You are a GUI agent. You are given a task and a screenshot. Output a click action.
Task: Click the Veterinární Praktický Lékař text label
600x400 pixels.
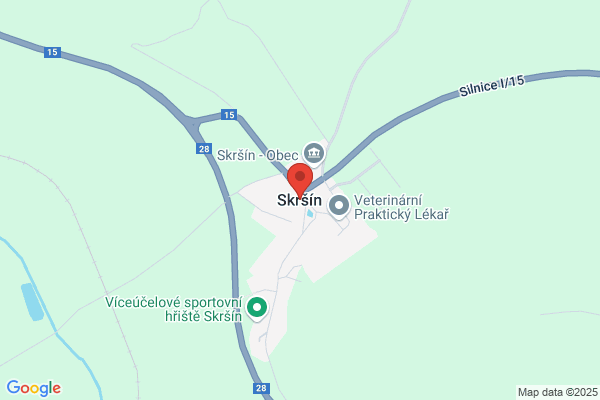point(401,207)
